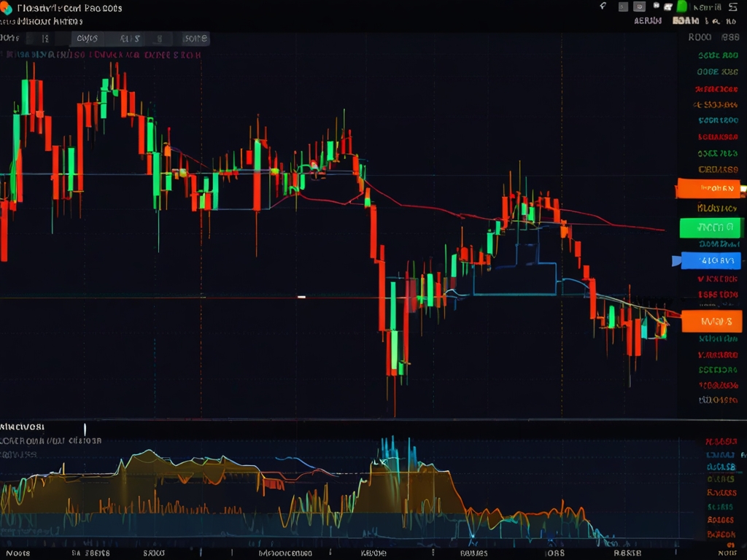747x560 pixels.
Task: Click the green price label on the axis
Action: point(711,227)
